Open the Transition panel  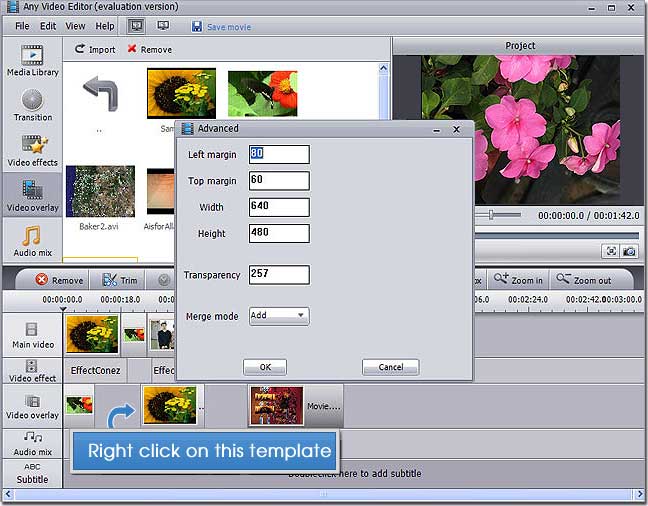coord(32,105)
